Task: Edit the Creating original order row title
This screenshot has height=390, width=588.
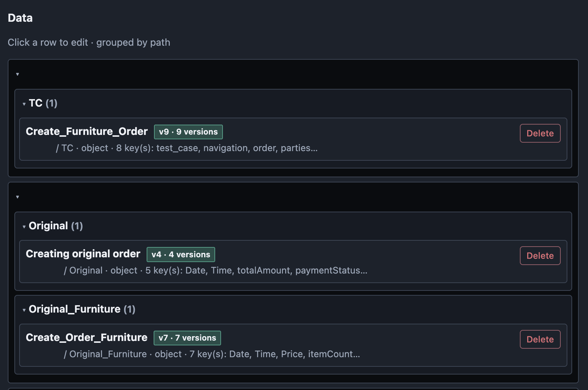Action: pos(83,254)
